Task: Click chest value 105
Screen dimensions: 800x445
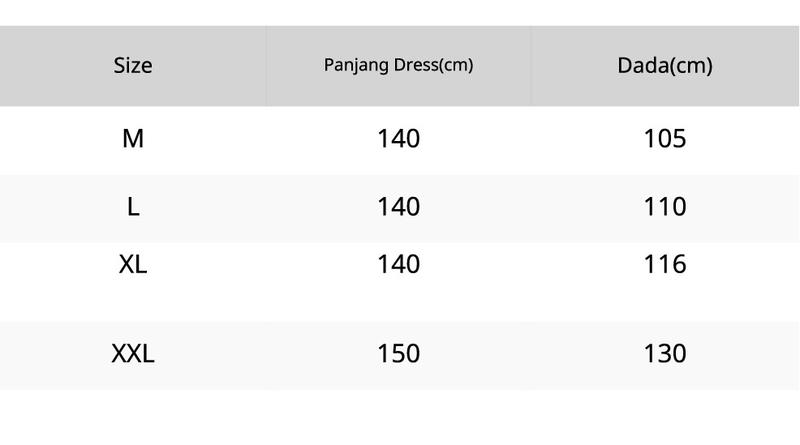Action: pos(665,139)
